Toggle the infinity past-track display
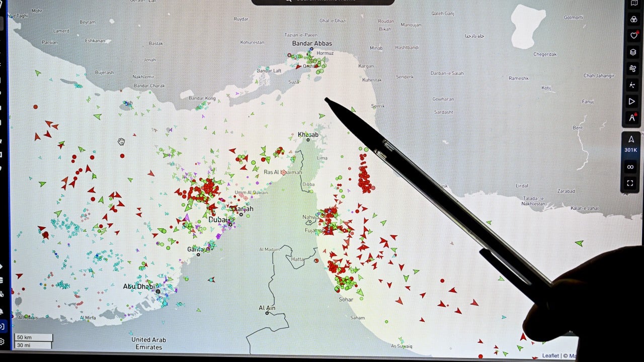The image size is (644, 362). pos(630,166)
